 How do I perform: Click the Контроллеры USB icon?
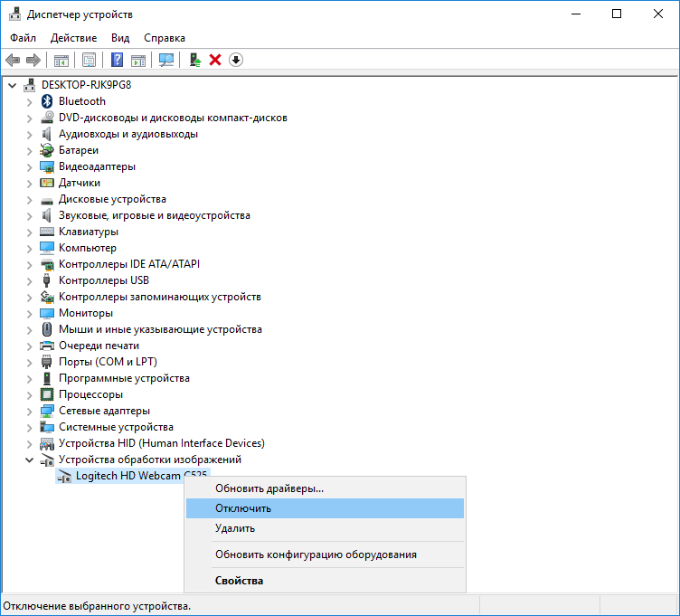tap(47, 280)
